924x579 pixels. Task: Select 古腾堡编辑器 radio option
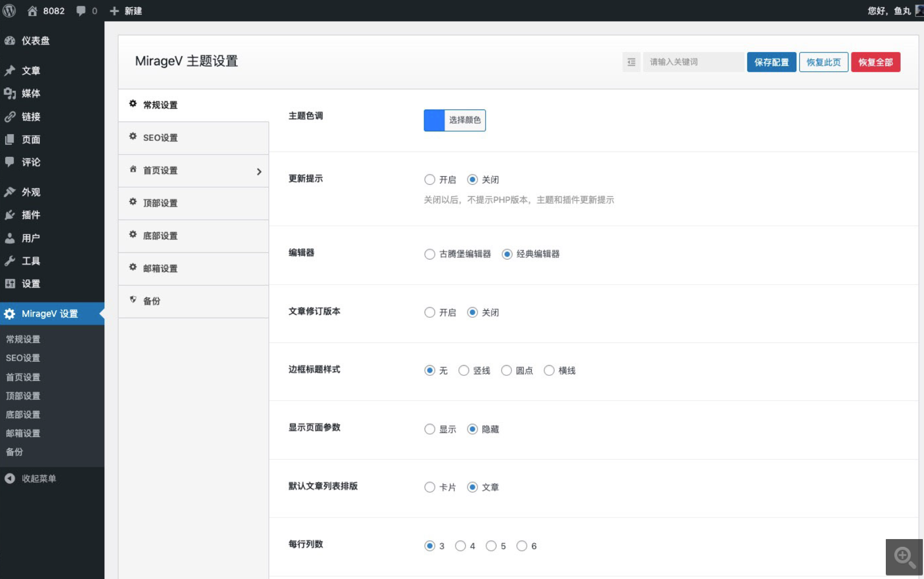coord(430,254)
